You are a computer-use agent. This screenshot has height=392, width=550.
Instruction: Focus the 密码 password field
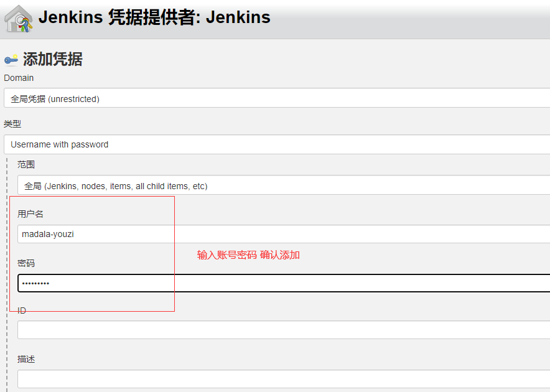[284, 283]
